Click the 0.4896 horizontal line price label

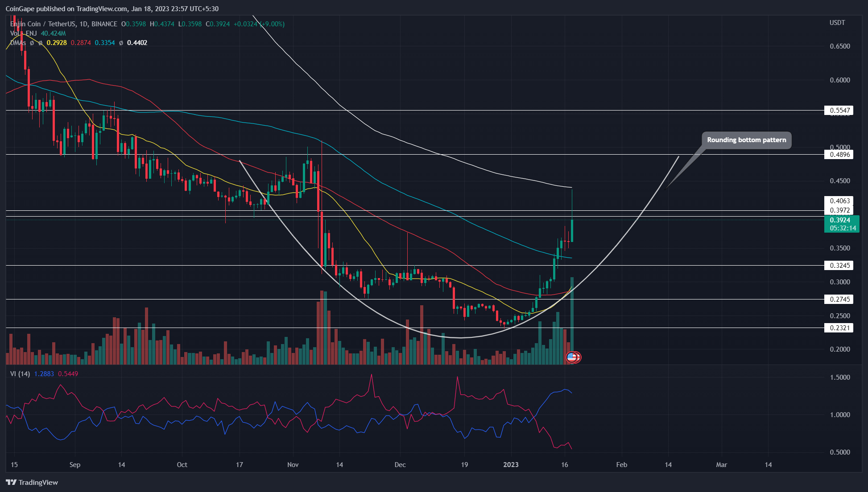[x=839, y=154]
